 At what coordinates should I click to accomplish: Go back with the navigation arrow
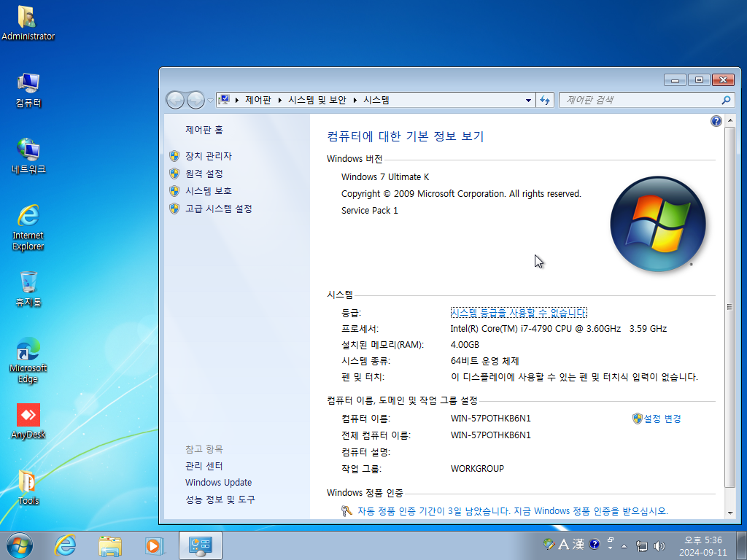point(175,100)
